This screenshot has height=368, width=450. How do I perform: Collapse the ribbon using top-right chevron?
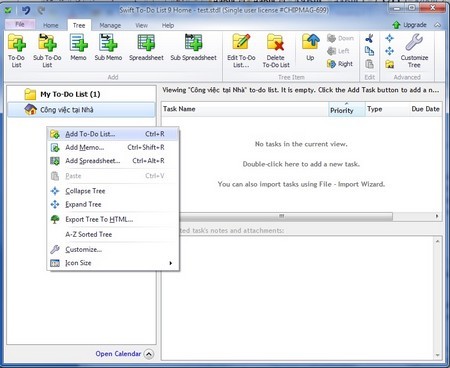(x=437, y=25)
